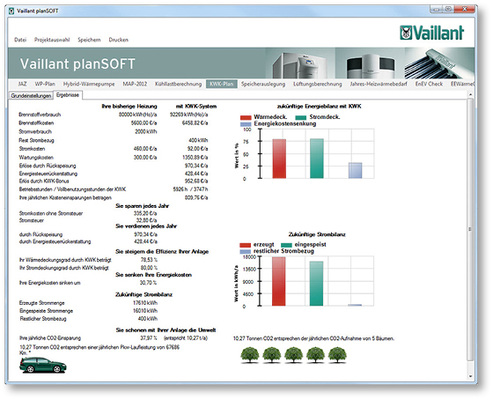Click the 'Brennstoffverbrauch' row label

(40, 115)
